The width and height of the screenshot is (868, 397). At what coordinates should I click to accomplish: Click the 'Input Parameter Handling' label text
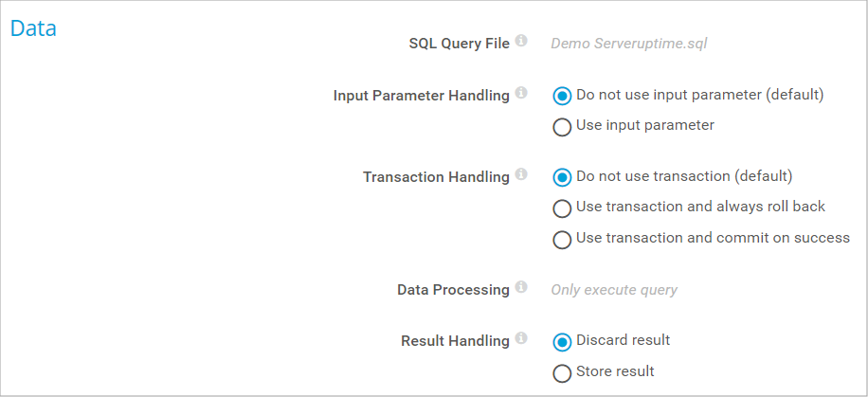click(x=421, y=96)
